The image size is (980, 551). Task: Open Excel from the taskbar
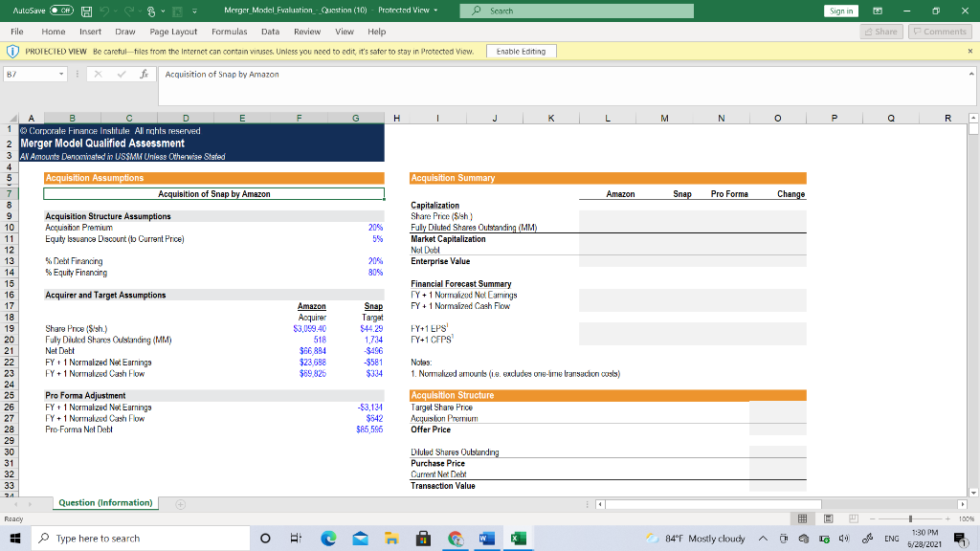(518, 539)
